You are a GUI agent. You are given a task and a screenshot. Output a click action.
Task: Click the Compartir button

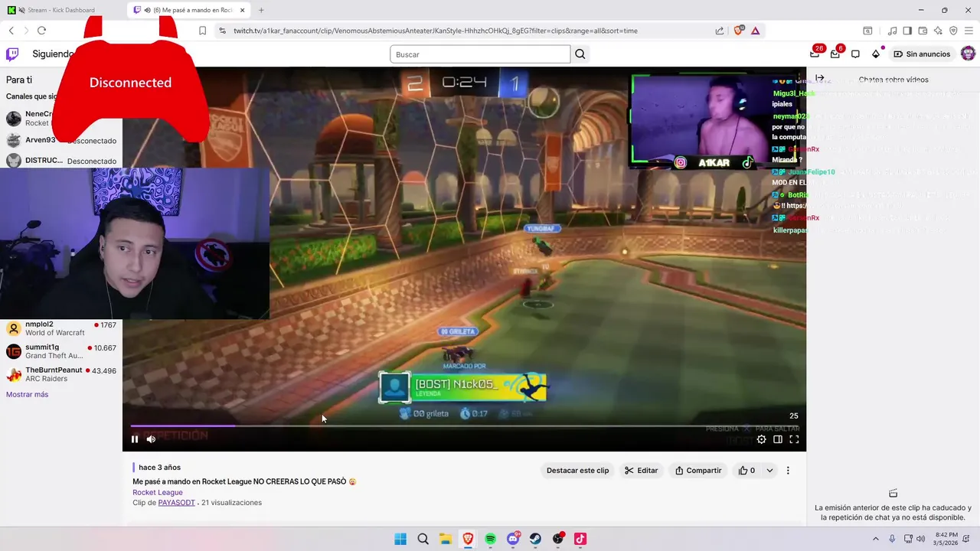coord(698,471)
